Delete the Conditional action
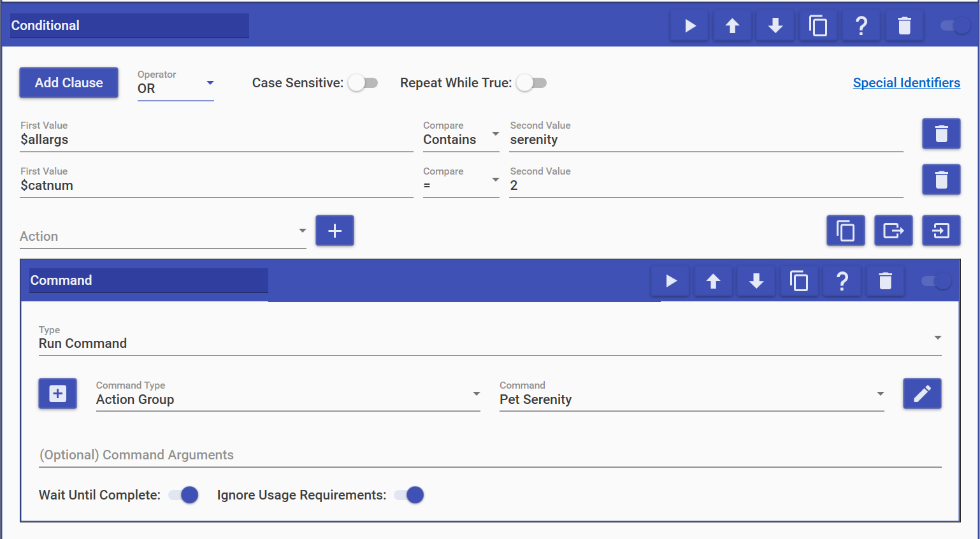The image size is (980, 539). coord(904,26)
